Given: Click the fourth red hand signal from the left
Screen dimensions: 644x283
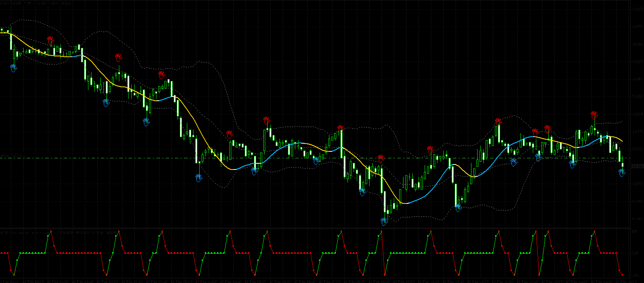Looking at the screenshot, I should coord(230,134).
